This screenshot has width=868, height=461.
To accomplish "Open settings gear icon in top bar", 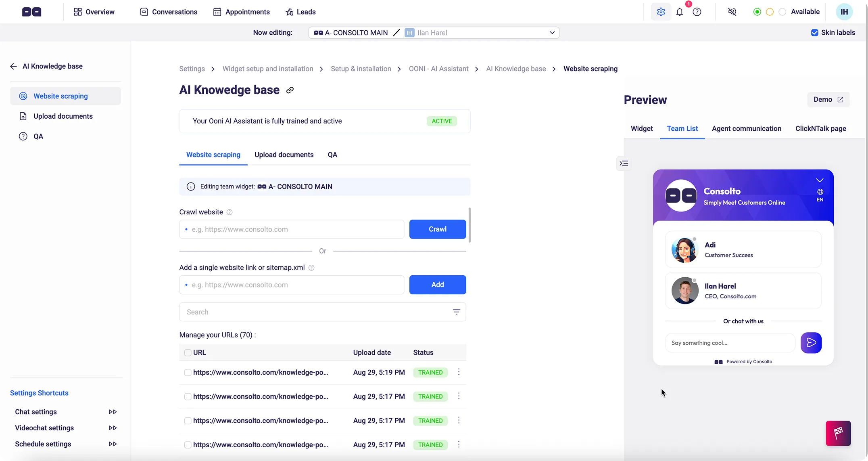I will point(661,12).
